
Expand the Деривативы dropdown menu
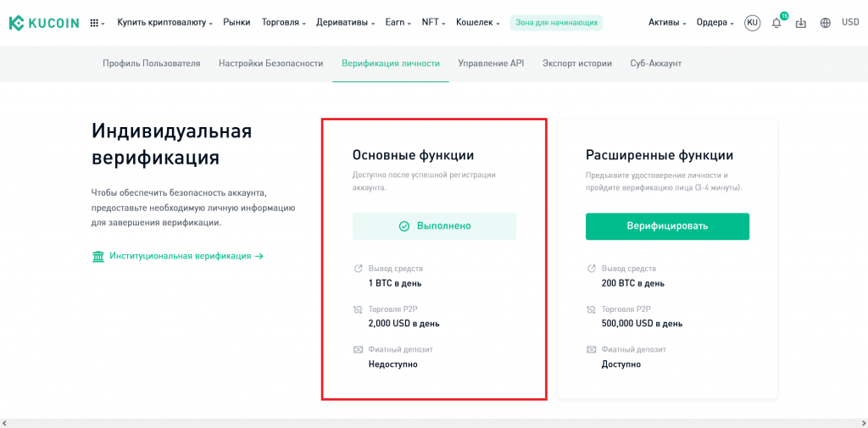coord(346,23)
